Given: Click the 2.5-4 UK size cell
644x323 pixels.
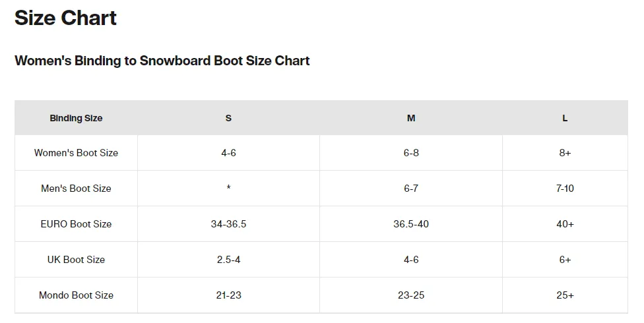Looking at the screenshot, I should point(228,259).
